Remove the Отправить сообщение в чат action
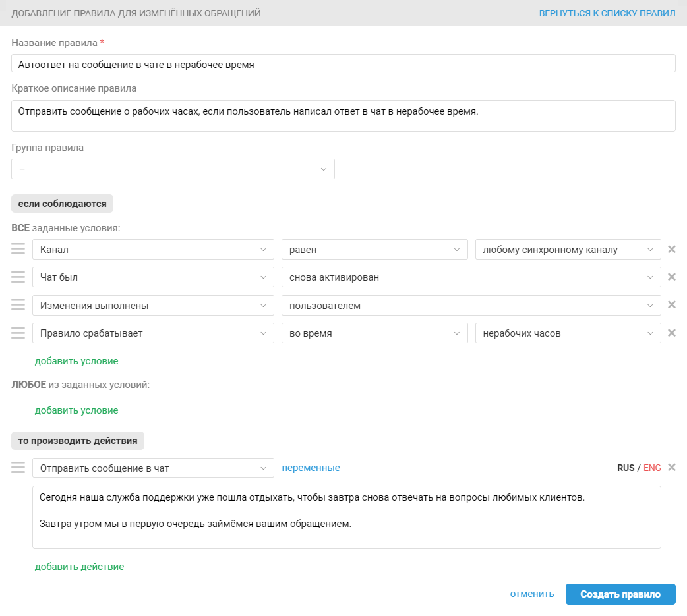Viewport: 687px width, 616px height. (x=672, y=467)
